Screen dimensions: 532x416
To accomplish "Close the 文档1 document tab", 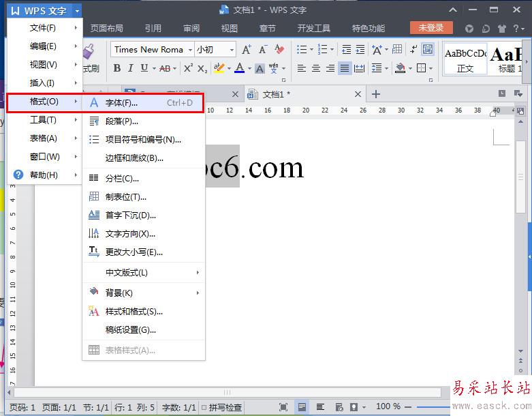I will pyautogui.click(x=358, y=94).
